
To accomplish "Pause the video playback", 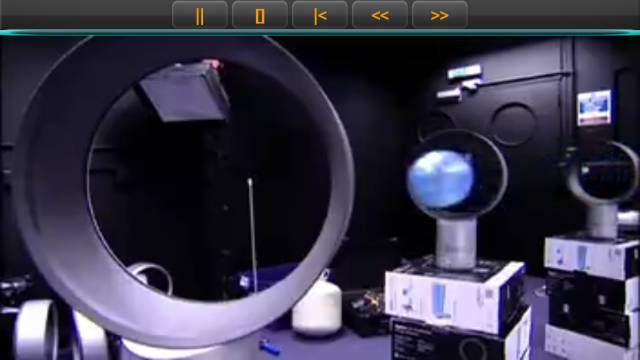I will pos(200,15).
